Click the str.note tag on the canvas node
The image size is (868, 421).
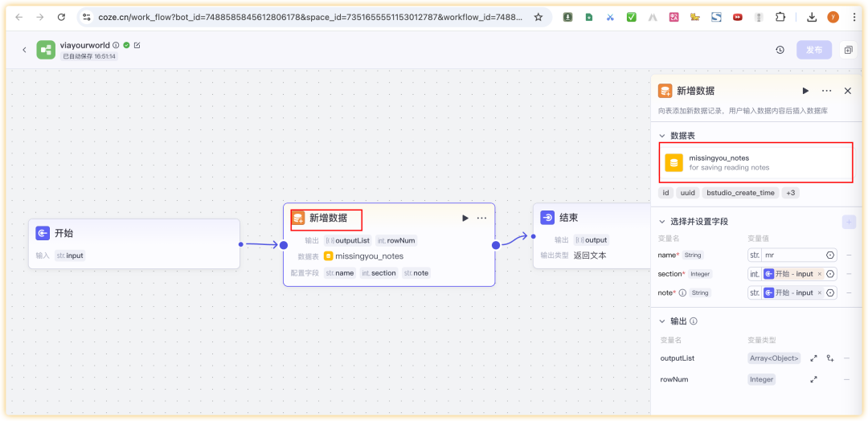click(x=416, y=272)
